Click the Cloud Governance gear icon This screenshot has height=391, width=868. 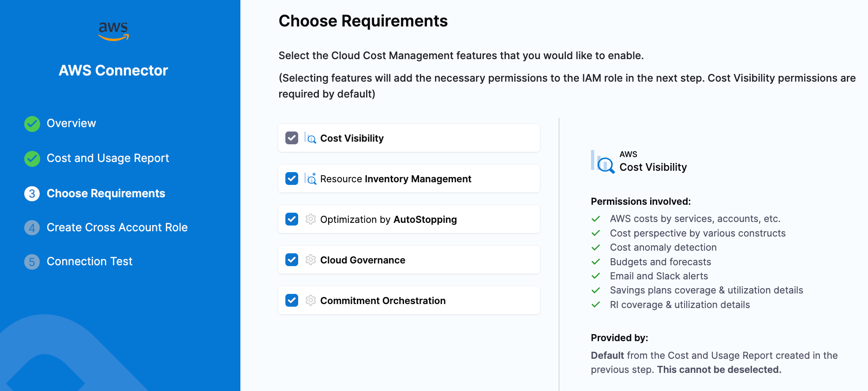point(311,260)
